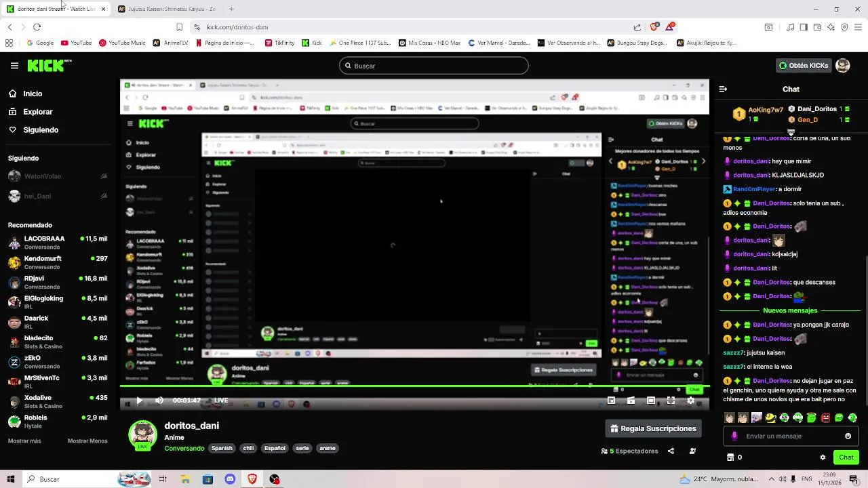Open RDjavi channel in recommended list
The image size is (868, 488).
pos(58,282)
